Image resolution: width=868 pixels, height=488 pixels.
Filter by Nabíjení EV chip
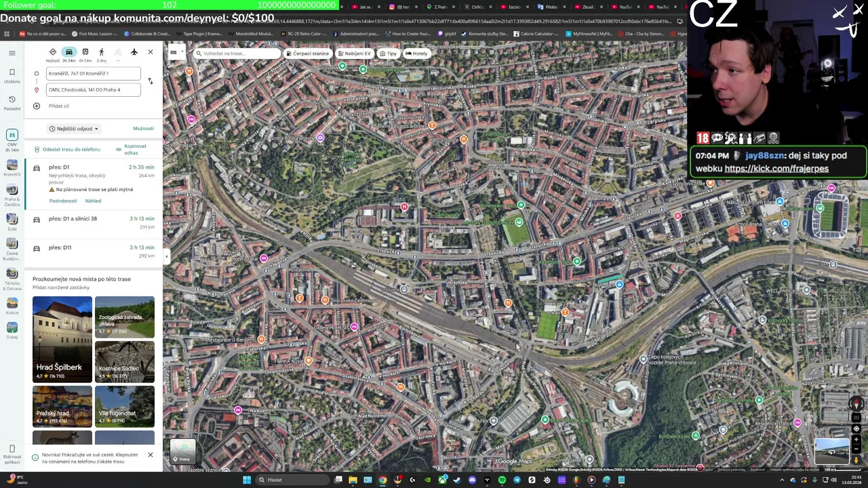(354, 54)
